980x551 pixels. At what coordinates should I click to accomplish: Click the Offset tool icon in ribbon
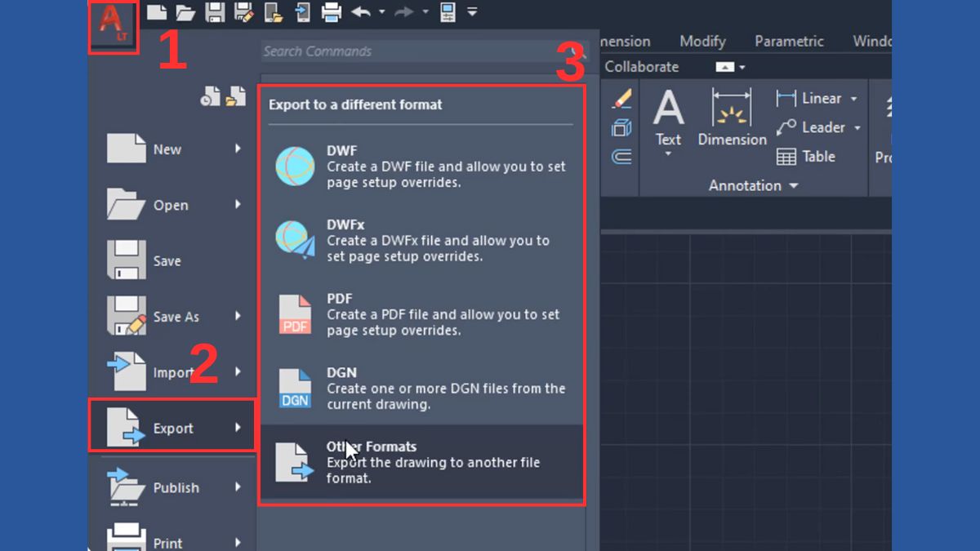[621, 156]
